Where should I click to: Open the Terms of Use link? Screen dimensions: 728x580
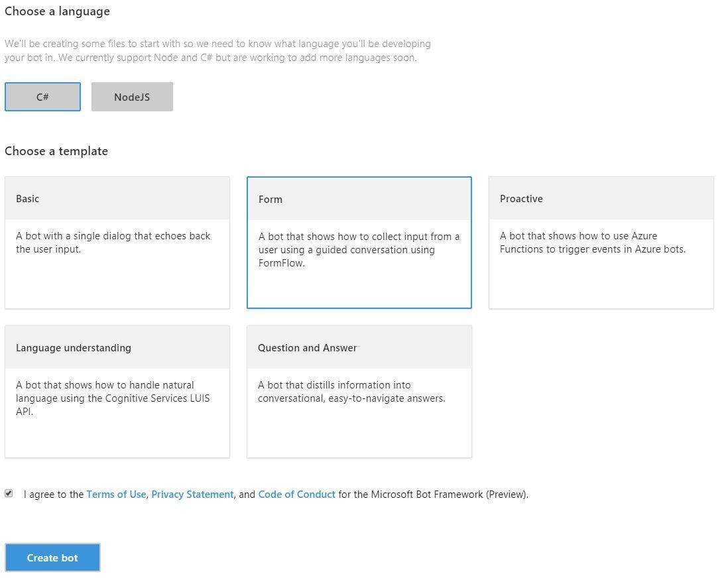tap(116, 494)
